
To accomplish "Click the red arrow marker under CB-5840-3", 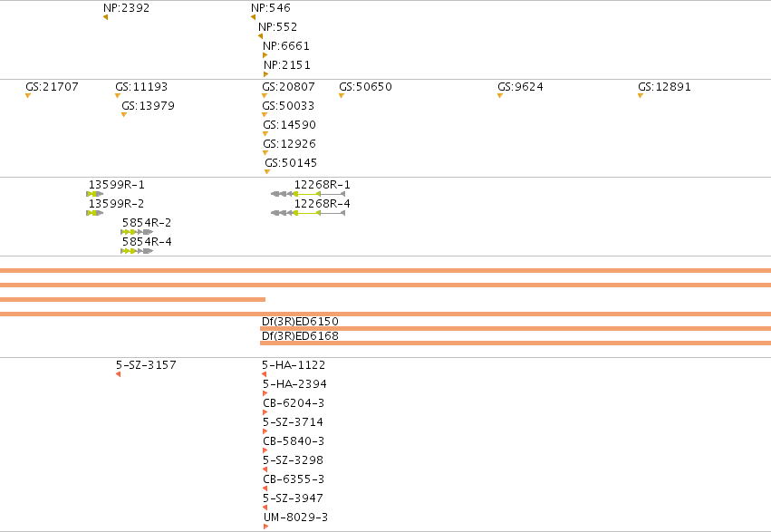I will tap(265, 450).
